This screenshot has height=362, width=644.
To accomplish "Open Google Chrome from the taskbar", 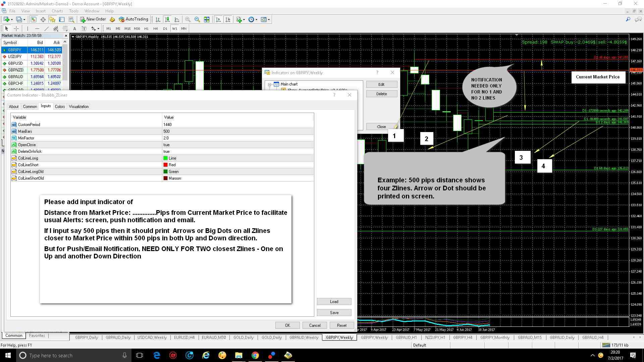I will 255,355.
